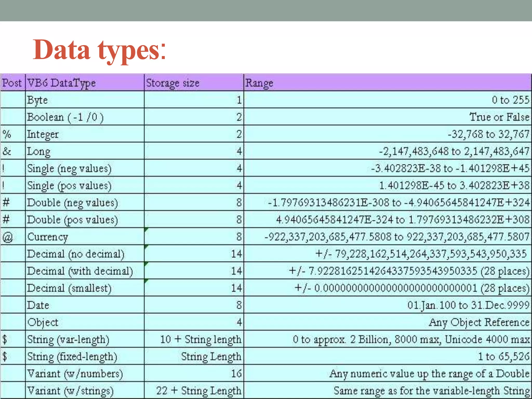
Task: Click the '-2,147,483,648 to 2,147,483,647' range
Action: pos(454,151)
